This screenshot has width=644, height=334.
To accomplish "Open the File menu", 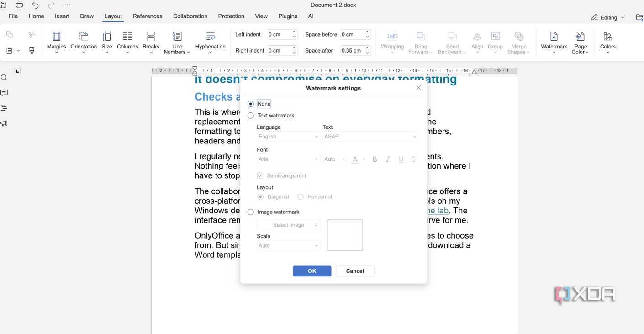I will pos(13,16).
